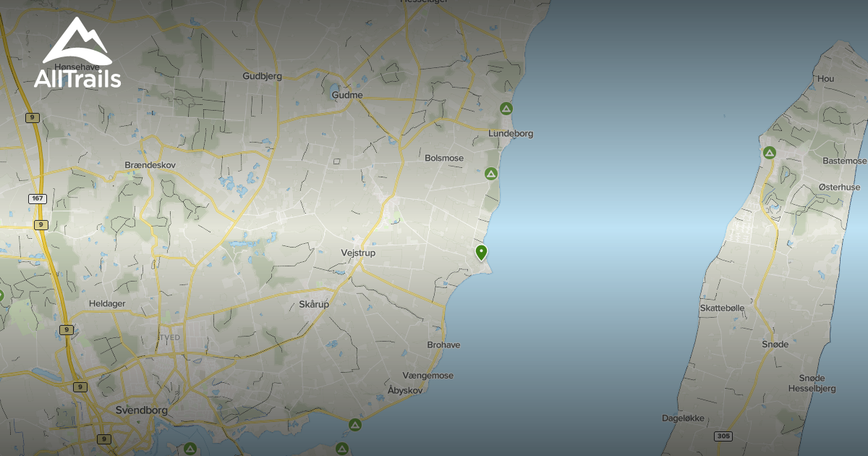Screen dimensions: 868x456
Task: Select the trail marker south of Åbyskov
Action: click(x=354, y=424)
